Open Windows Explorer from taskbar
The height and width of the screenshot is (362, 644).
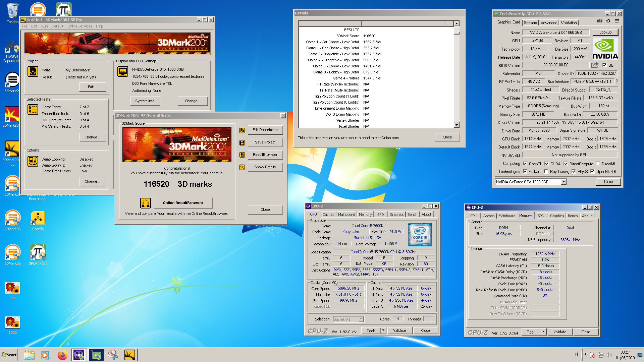[29, 355]
